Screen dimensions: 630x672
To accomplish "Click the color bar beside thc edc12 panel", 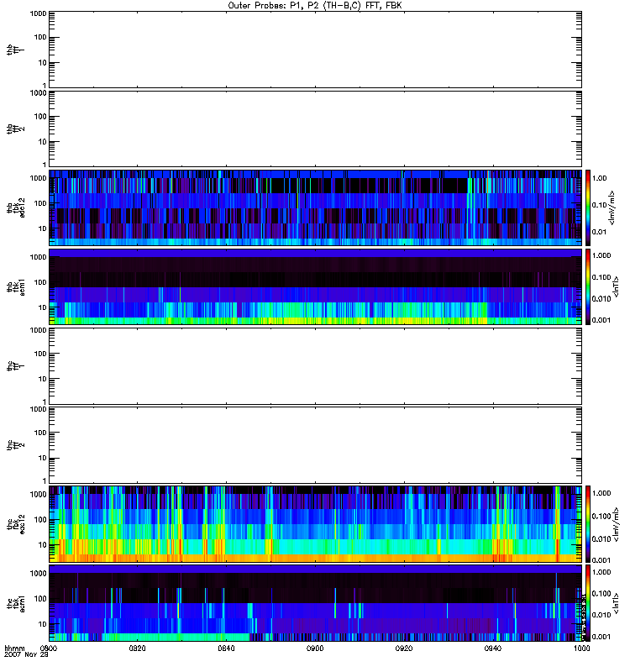I will (x=588, y=523).
